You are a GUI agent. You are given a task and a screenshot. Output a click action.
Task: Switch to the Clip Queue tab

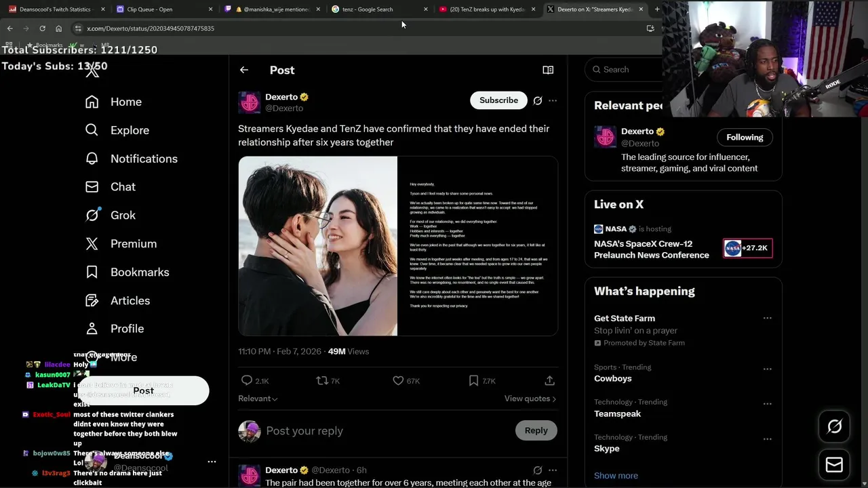point(163,9)
